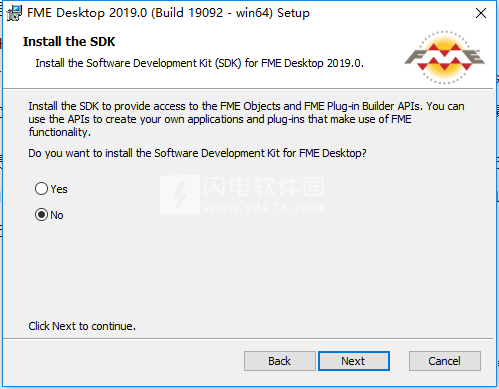
Task: Close the FME Desktop Setup window
Action: [481, 13]
